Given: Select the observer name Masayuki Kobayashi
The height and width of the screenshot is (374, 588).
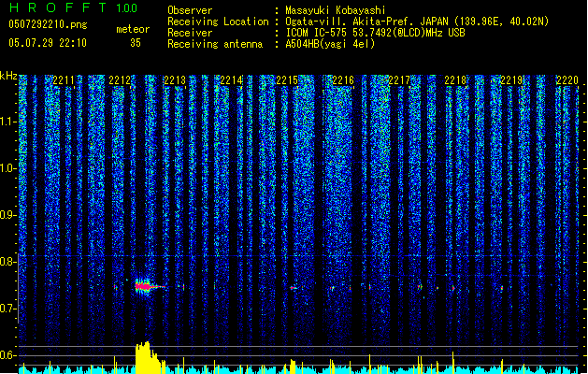Looking at the screenshot, I should [336, 10].
